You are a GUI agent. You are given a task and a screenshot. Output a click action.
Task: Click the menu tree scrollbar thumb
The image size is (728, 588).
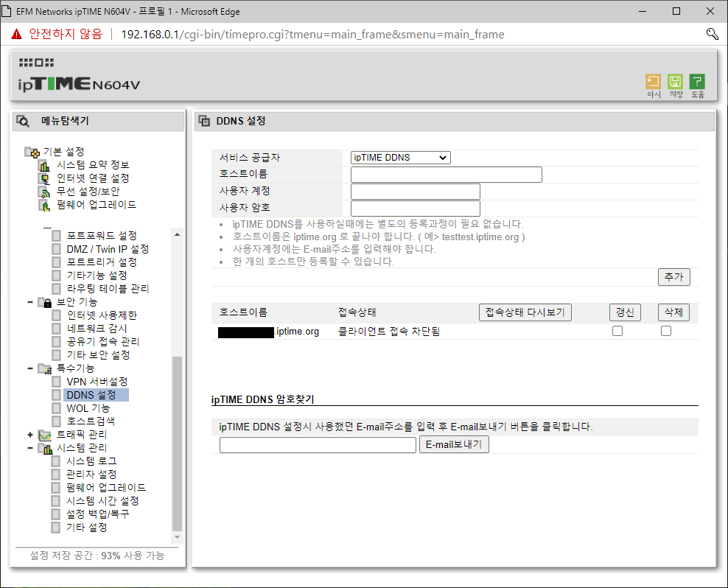click(x=177, y=444)
